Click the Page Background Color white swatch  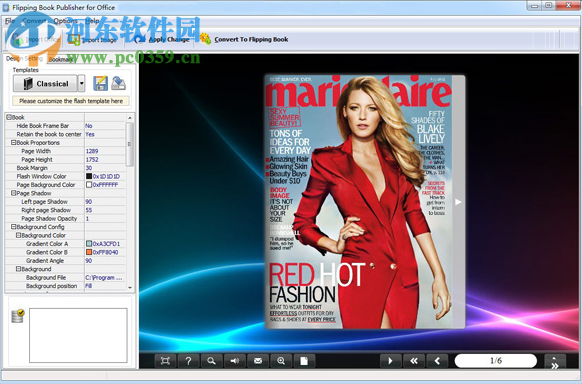click(x=89, y=185)
